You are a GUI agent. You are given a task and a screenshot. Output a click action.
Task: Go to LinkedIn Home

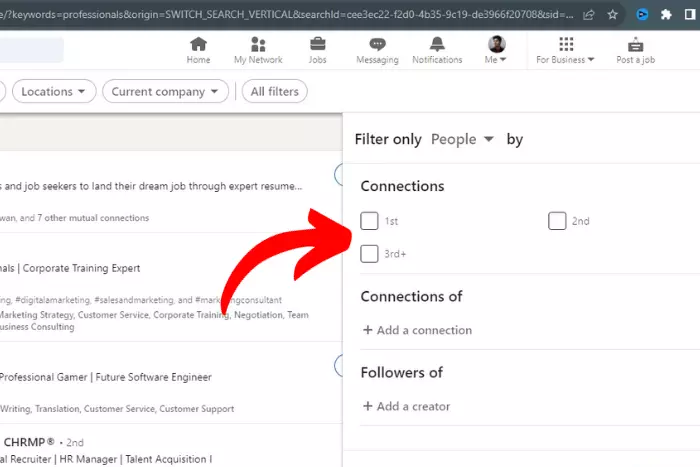pyautogui.click(x=198, y=50)
